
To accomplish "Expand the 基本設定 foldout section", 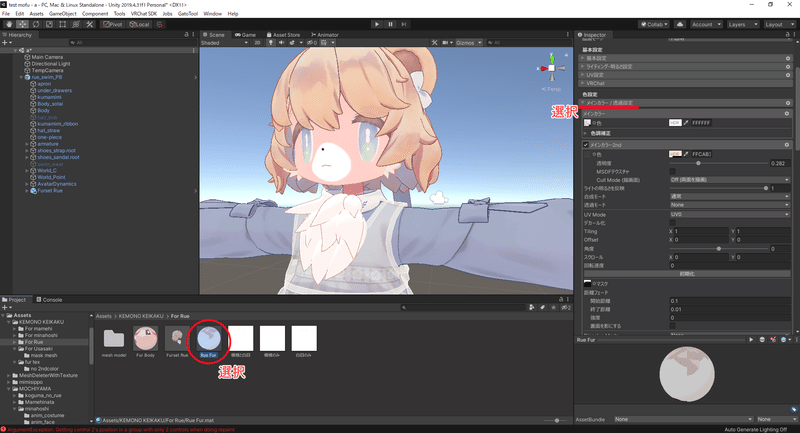I will click(686, 58).
